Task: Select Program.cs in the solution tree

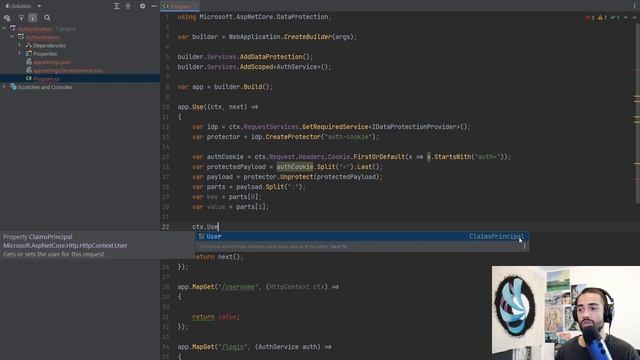Action: tap(46, 78)
